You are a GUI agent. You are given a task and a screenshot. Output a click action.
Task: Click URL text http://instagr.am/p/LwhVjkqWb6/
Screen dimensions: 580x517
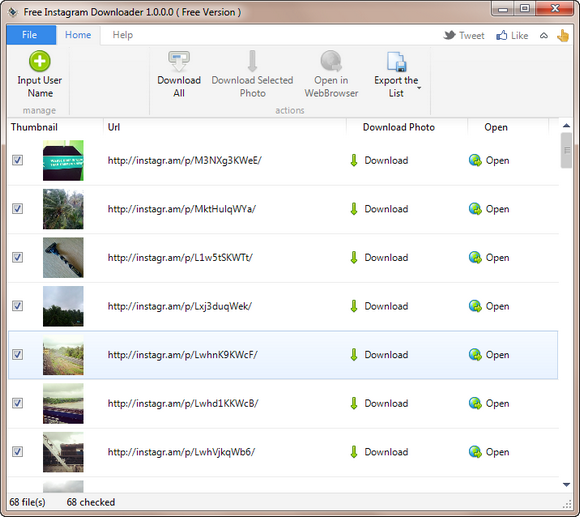click(181, 452)
